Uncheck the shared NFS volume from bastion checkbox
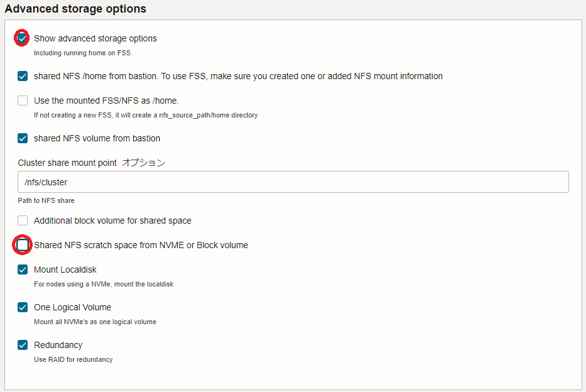The image size is (586, 392). click(23, 138)
